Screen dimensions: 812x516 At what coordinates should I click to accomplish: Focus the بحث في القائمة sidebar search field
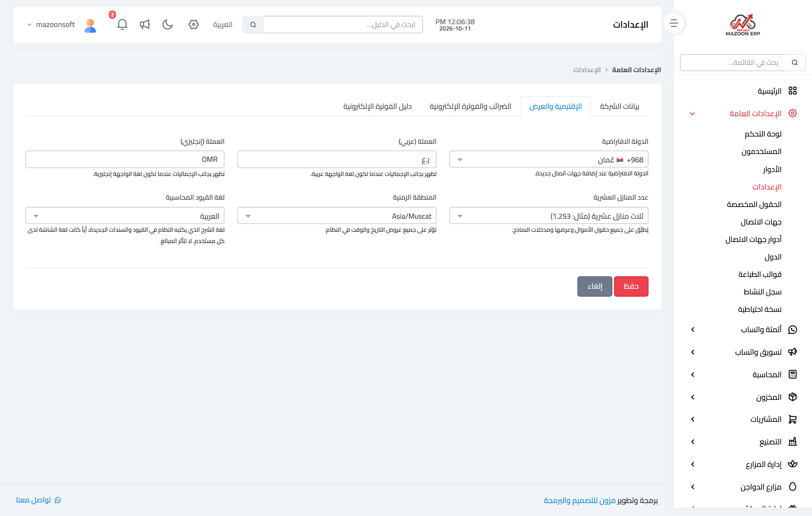click(x=732, y=62)
